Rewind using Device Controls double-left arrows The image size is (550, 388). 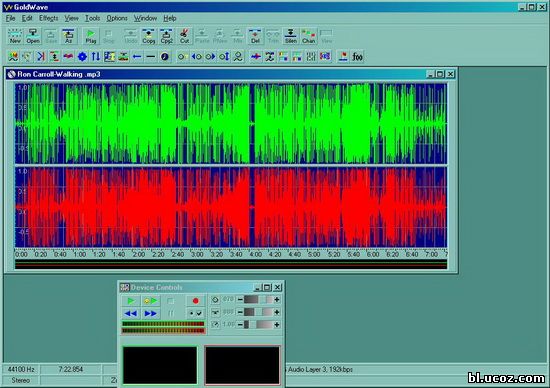(130, 313)
